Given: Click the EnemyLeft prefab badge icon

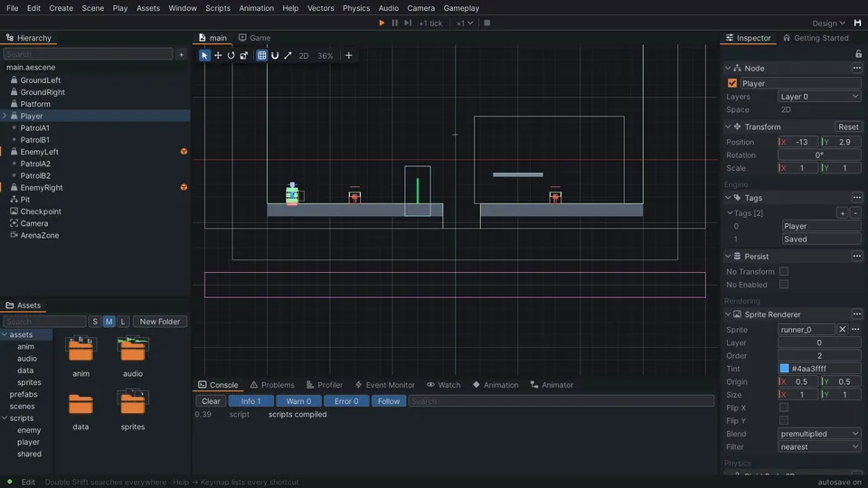Looking at the screenshot, I should tap(184, 152).
